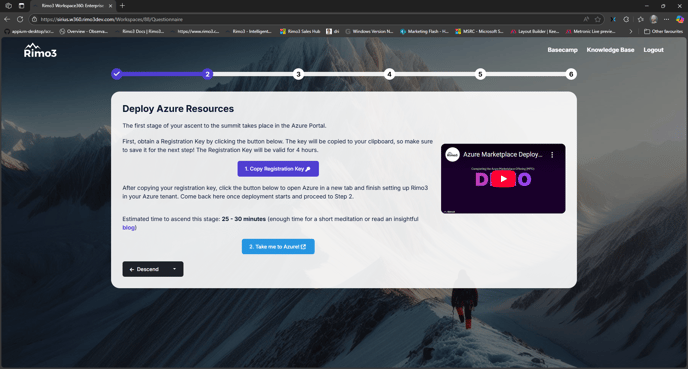
Task: Click the Rimo3 logo in the header
Action: pos(40,51)
